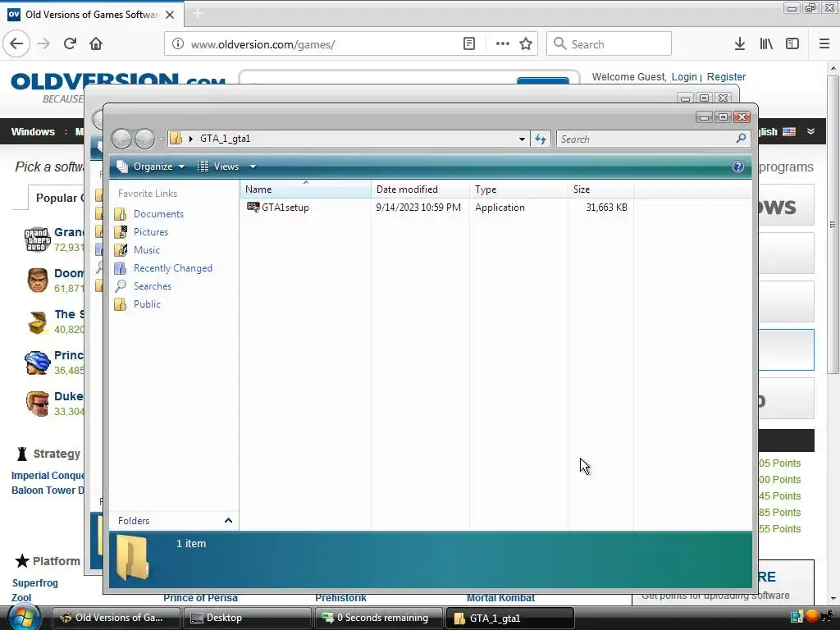Click the Views button

coord(218,167)
